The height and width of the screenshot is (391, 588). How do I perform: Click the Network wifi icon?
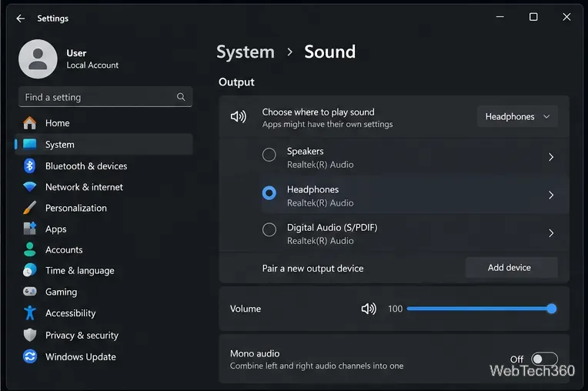(x=29, y=187)
